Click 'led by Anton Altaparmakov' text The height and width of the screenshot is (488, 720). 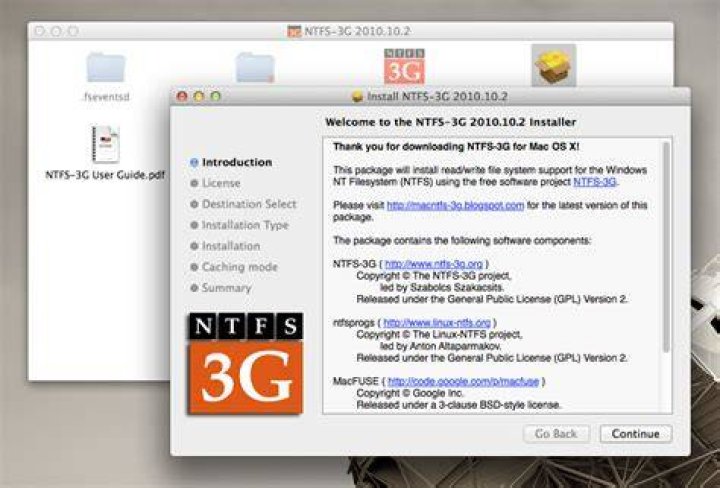440,346
